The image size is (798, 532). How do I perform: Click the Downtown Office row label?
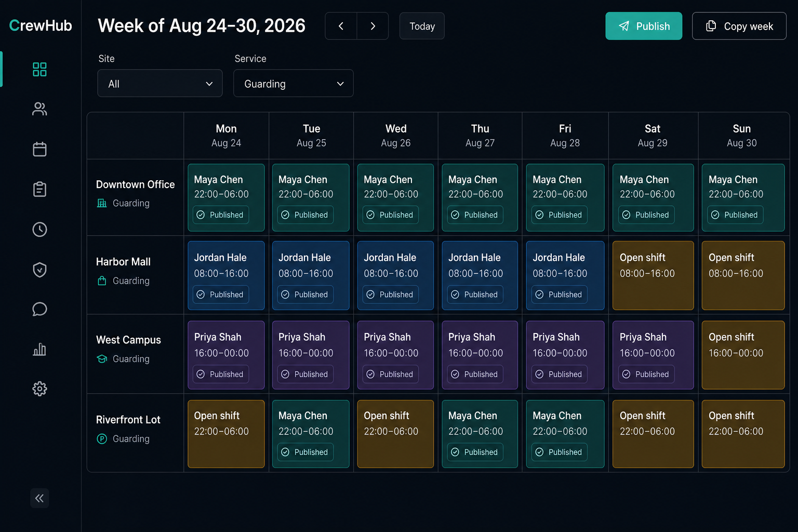coord(135,184)
